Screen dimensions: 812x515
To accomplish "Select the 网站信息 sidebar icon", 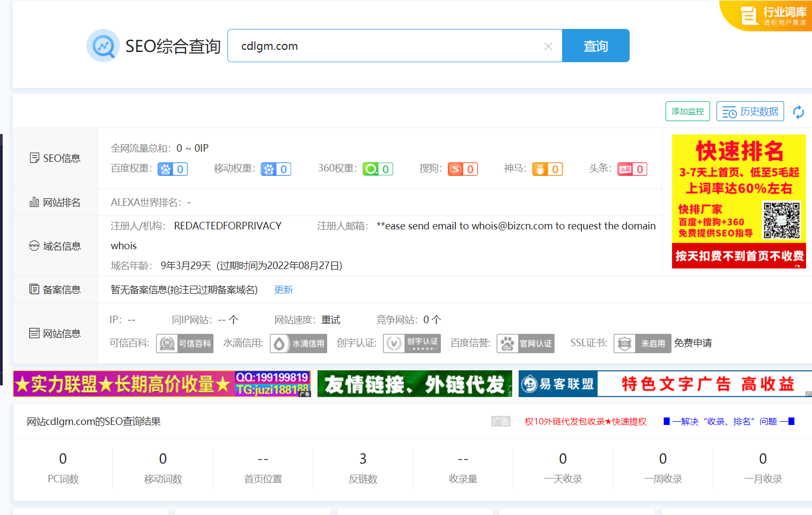I will coord(34,333).
